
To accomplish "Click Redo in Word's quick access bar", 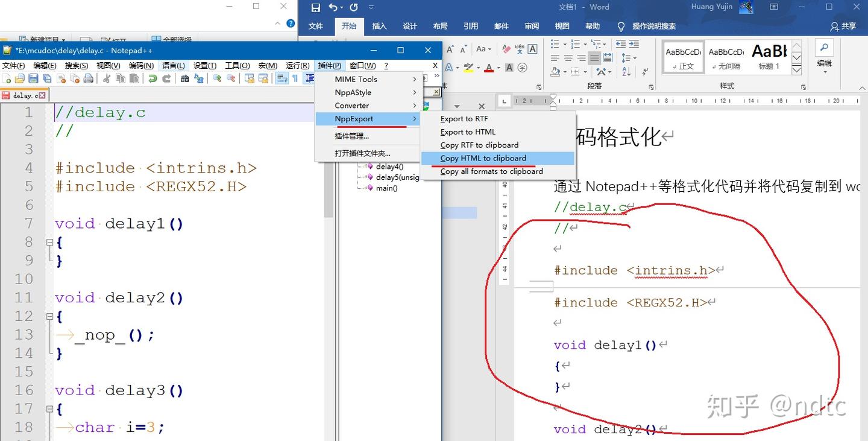I will (354, 7).
